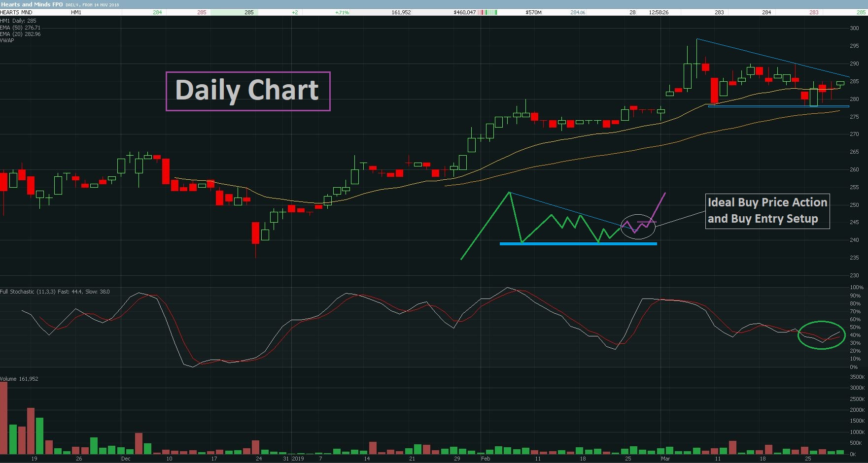Click the 100% stochastic axis label

click(x=857, y=287)
